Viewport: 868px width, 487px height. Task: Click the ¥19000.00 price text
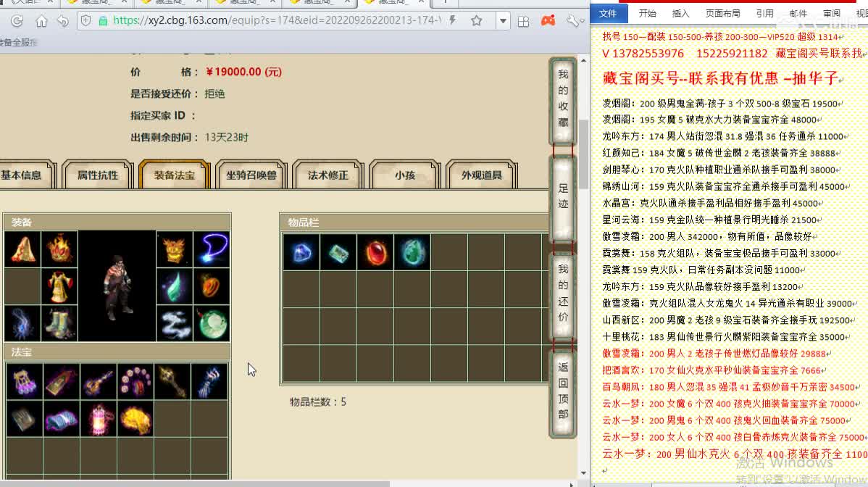[243, 72]
